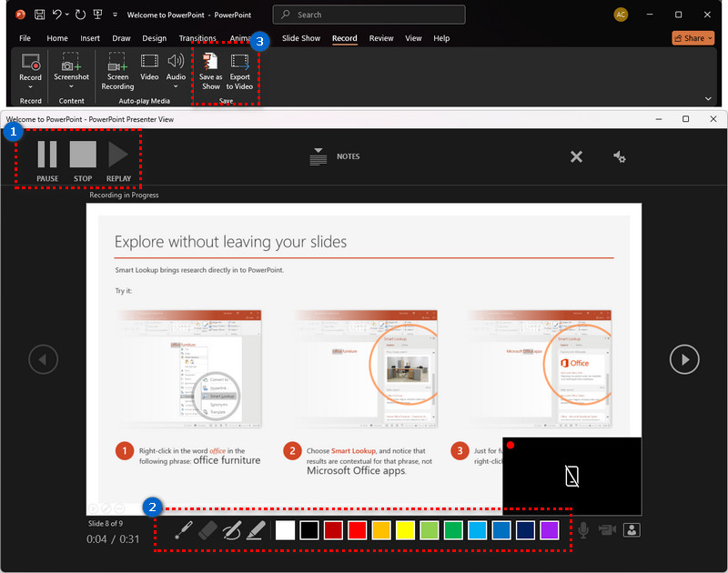The image size is (728, 573).
Task: Toggle the camera preview
Action: pos(632,530)
